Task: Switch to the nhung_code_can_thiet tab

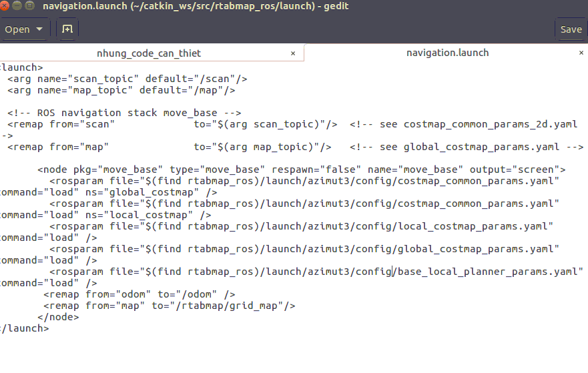Action: (x=149, y=53)
